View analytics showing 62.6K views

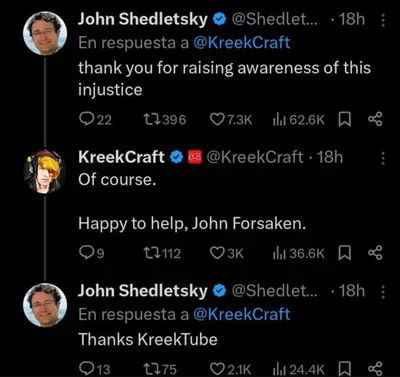point(298,119)
